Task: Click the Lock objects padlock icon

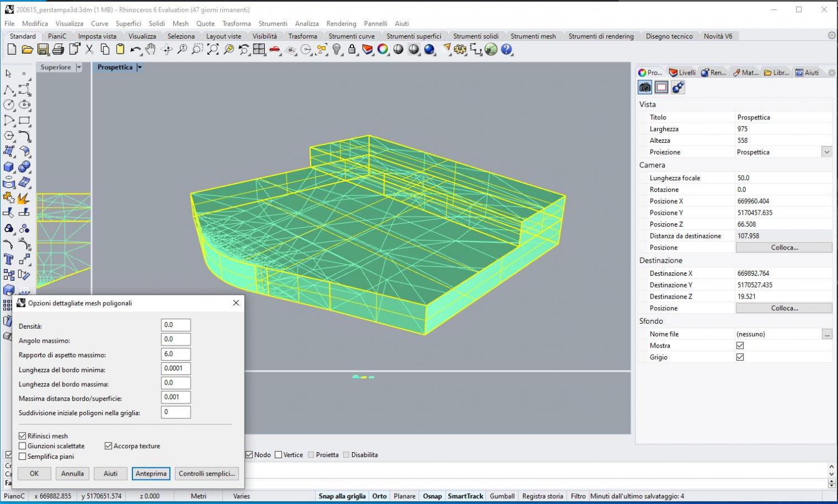Action: tap(352, 50)
